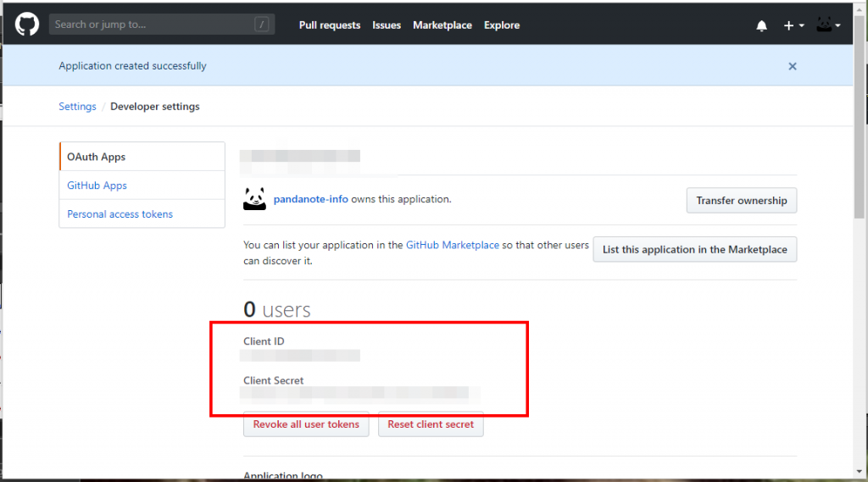Viewport: 868px width, 482px height.
Task: Open the pandanote-info profile link
Action: [x=310, y=199]
